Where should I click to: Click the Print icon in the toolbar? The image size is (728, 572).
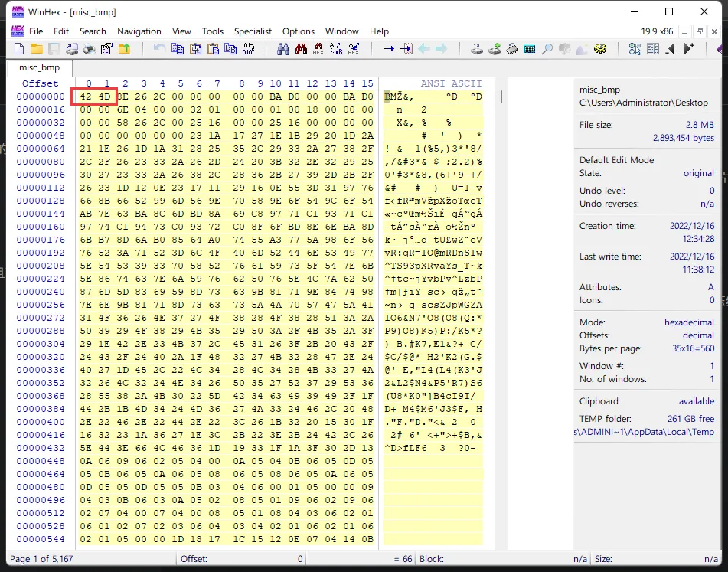(x=89, y=49)
